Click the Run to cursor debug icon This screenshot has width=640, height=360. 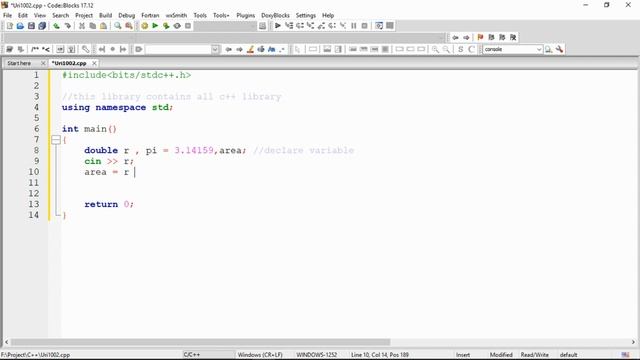coord(289,26)
